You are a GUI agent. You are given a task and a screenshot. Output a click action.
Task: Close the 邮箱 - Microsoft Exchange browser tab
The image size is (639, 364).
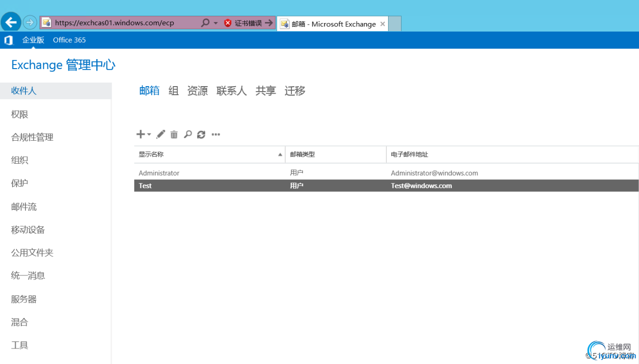tap(383, 24)
